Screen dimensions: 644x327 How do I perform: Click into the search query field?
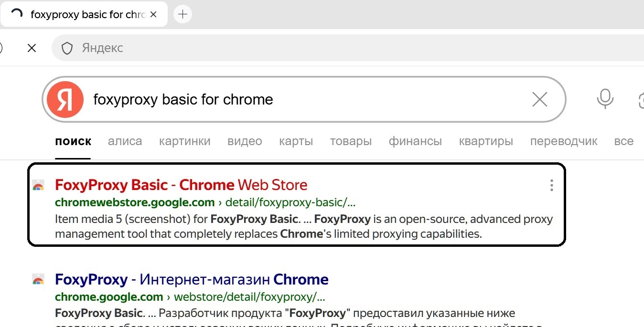click(x=306, y=100)
